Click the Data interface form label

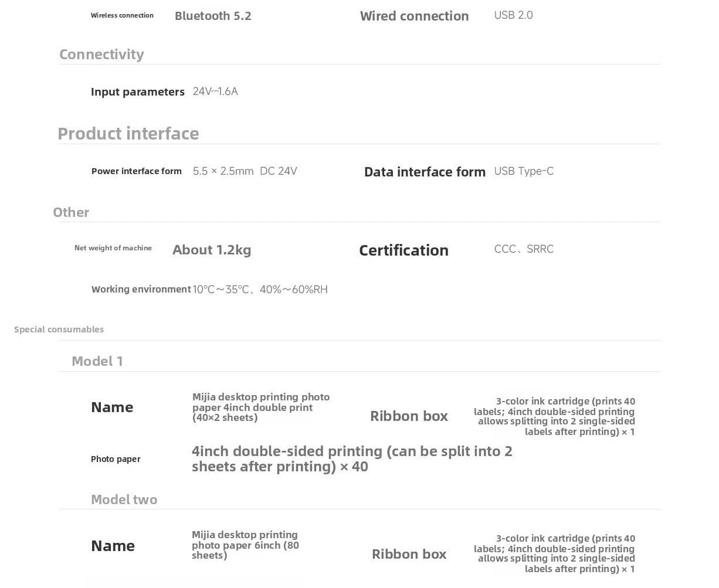(x=425, y=172)
